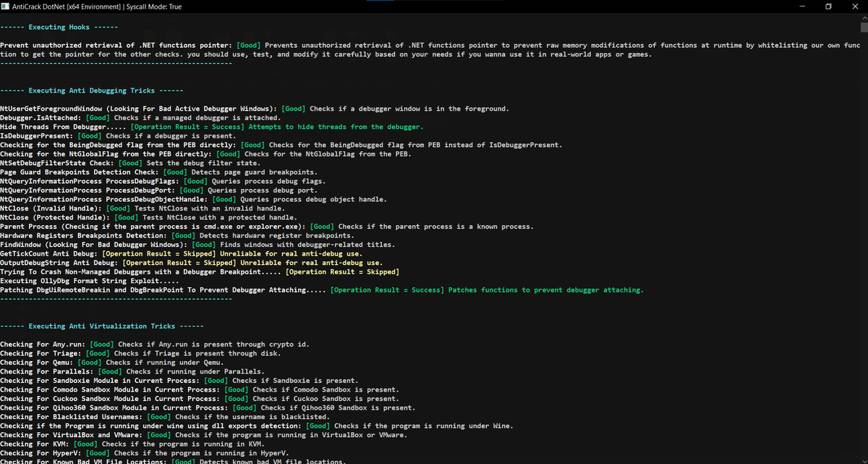Click 'Page Guard Breakpoints Detection Check' line
868x464 pixels.
[x=158, y=172]
